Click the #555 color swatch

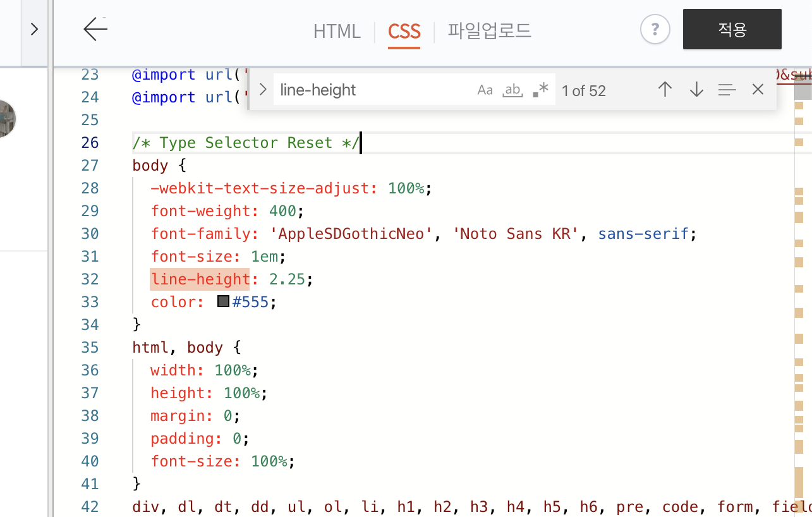click(222, 301)
